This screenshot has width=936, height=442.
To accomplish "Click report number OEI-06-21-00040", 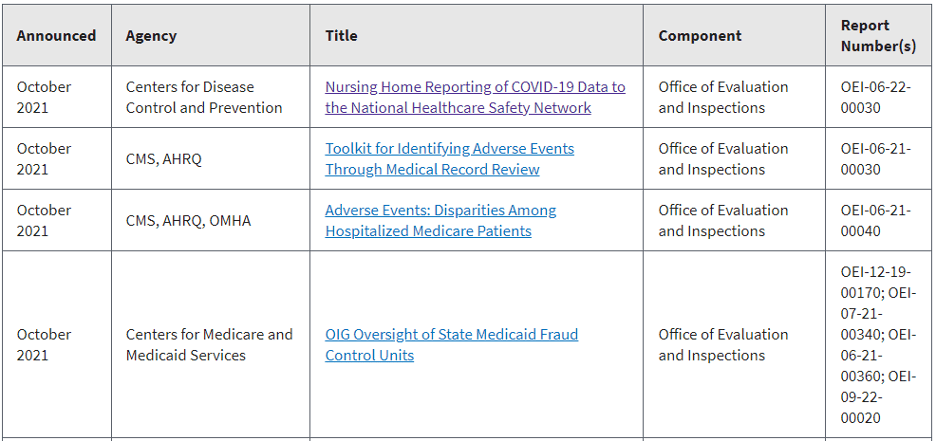I will 875,221.
